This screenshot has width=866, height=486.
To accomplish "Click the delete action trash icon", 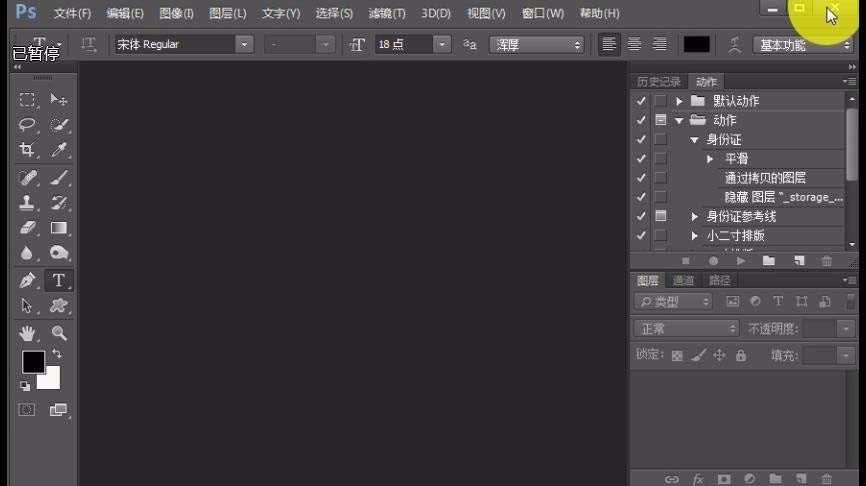I will coord(826,261).
